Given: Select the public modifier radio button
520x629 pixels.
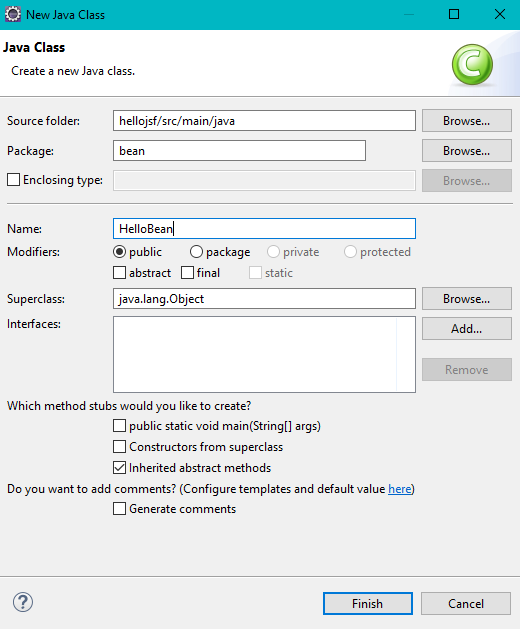Looking at the screenshot, I should (120, 252).
